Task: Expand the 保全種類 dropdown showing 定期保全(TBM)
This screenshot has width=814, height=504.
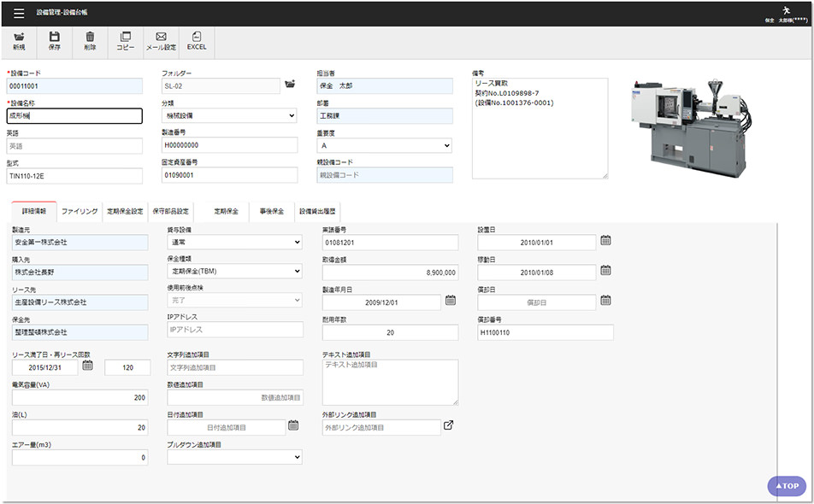Action: pyautogui.click(x=234, y=271)
